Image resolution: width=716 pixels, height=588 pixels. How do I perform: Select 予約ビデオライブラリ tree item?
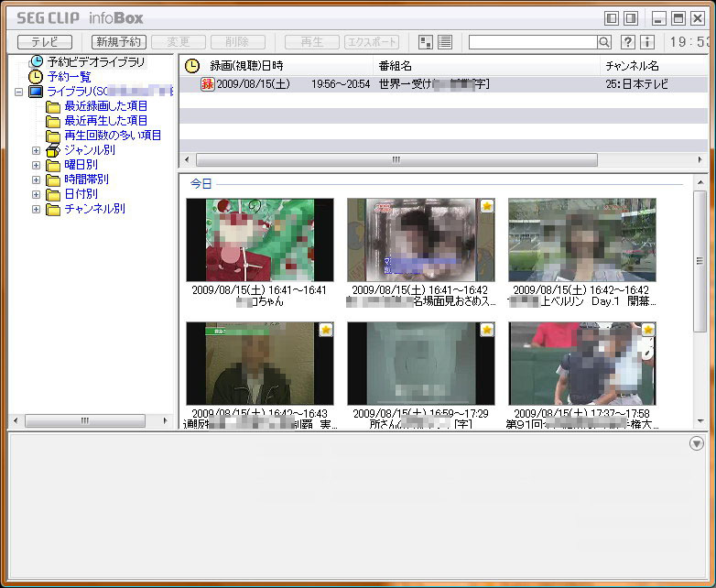96,61
